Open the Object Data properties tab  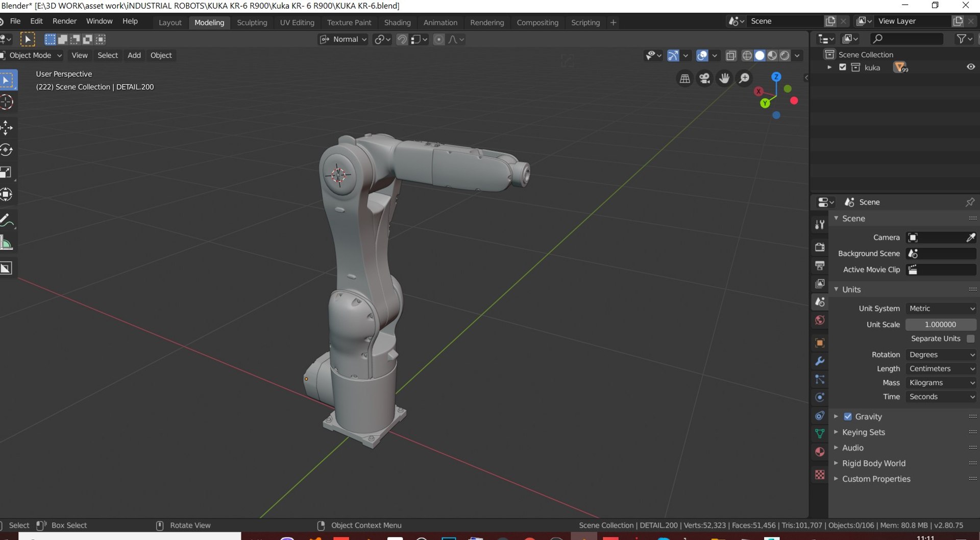[x=820, y=434]
